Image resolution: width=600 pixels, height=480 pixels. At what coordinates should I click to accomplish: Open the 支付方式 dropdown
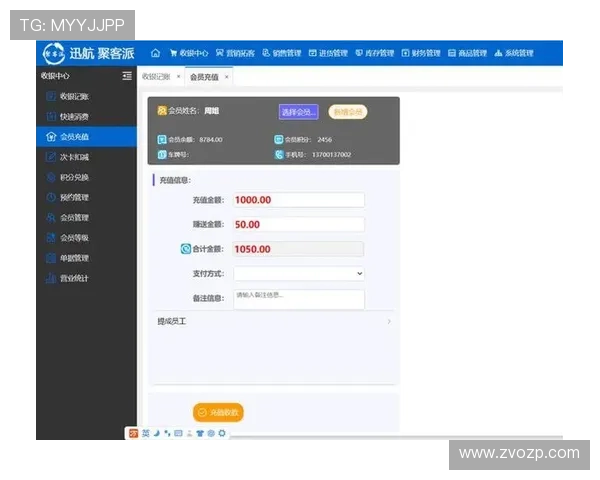pyautogui.click(x=299, y=273)
